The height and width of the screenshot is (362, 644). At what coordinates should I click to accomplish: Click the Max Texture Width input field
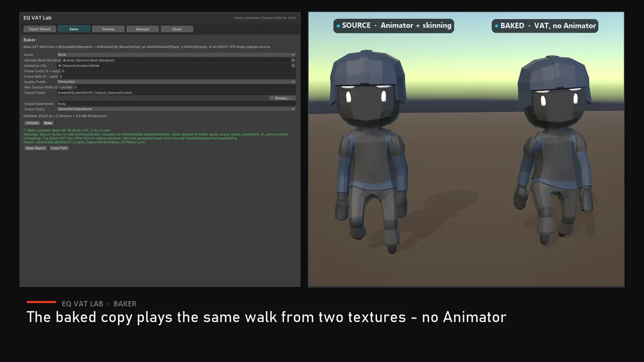click(x=184, y=88)
